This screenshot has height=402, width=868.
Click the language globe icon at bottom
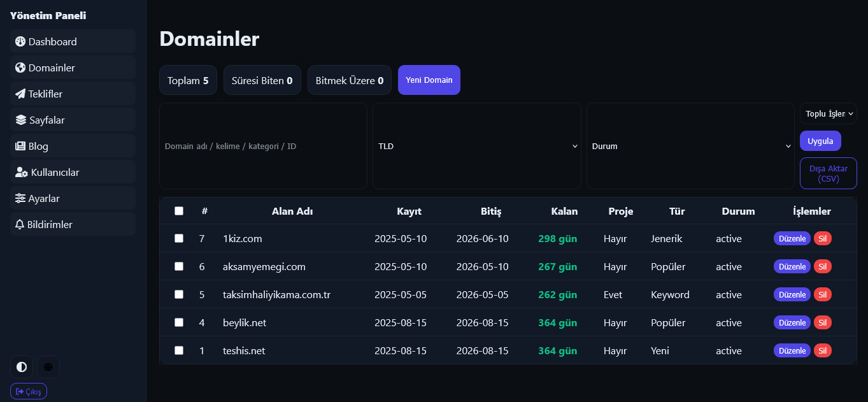[48, 367]
